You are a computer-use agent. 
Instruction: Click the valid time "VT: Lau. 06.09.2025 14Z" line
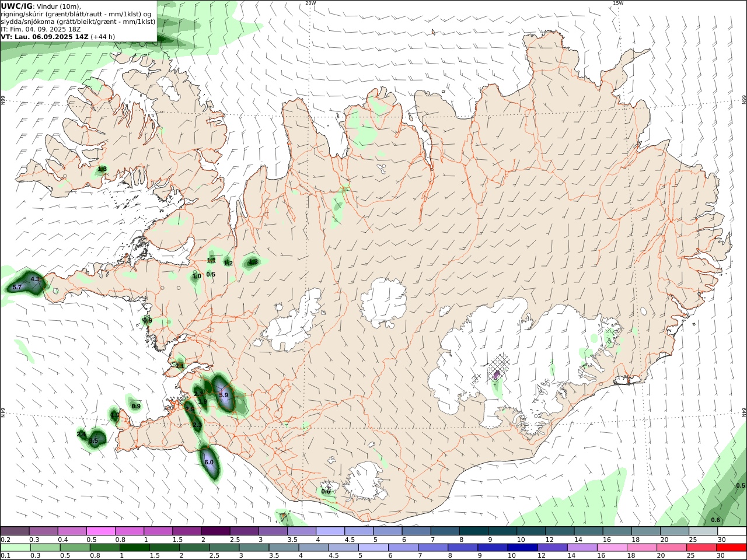click(x=45, y=36)
